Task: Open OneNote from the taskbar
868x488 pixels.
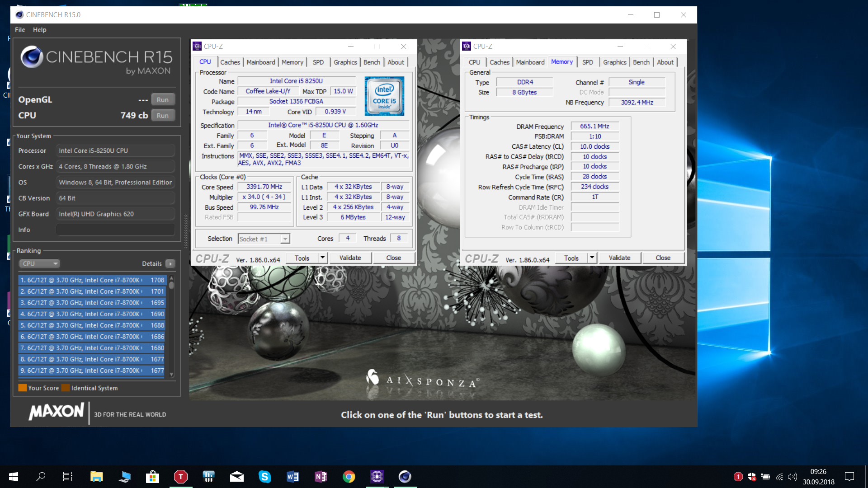Action: coord(321,476)
